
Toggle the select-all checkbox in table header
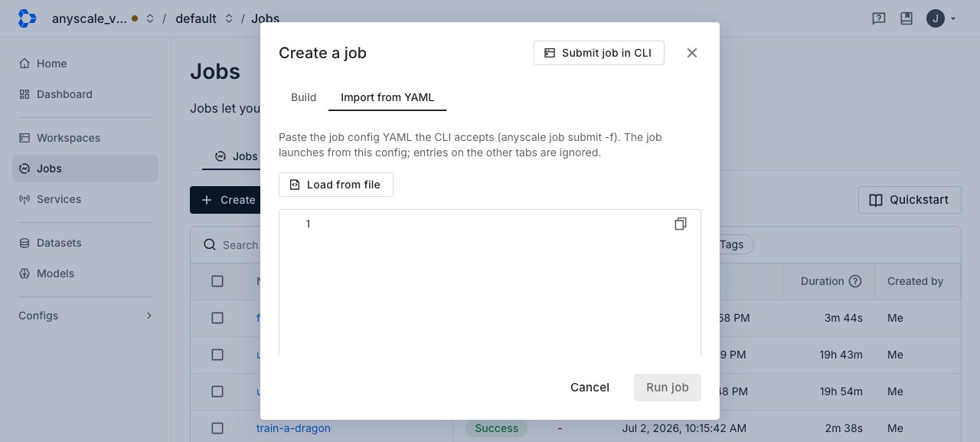tap(217, 281)
